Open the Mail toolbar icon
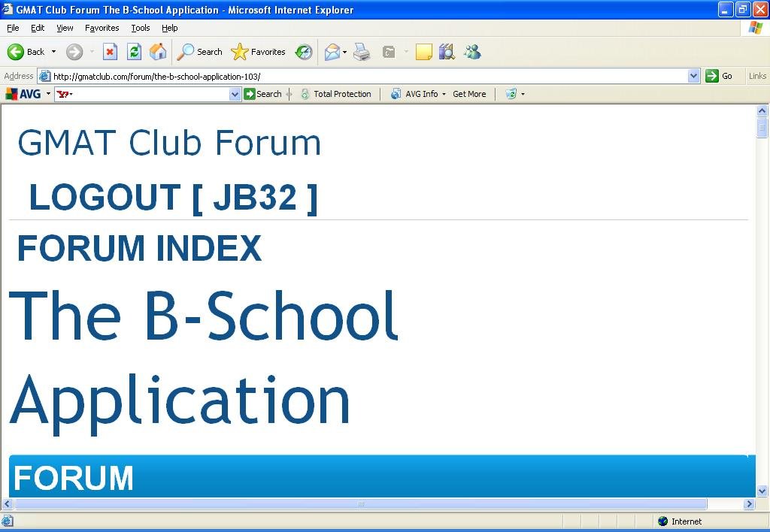 coord(332,52)
